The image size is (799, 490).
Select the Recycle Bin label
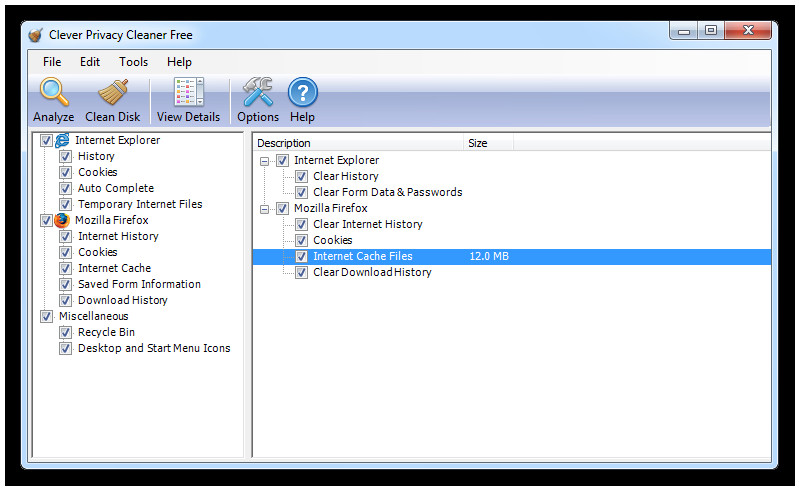[x=106, y=332]
